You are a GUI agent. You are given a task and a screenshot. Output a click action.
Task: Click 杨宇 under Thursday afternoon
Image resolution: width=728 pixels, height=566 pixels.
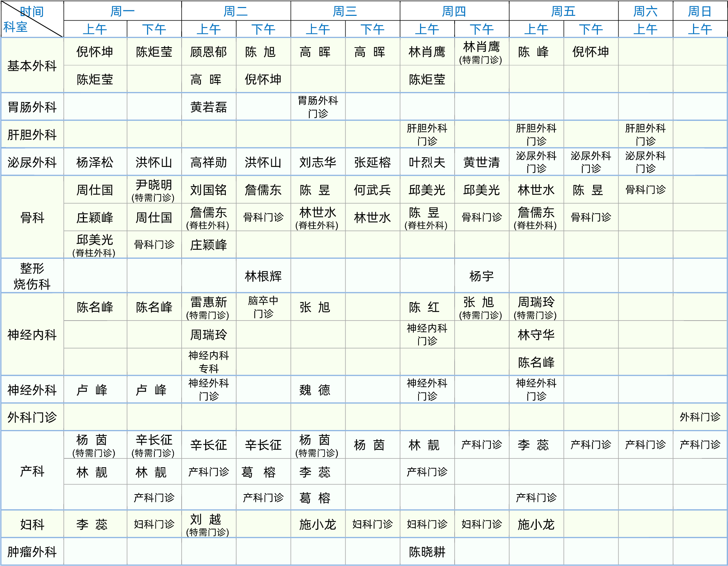(x=481, y=276)
